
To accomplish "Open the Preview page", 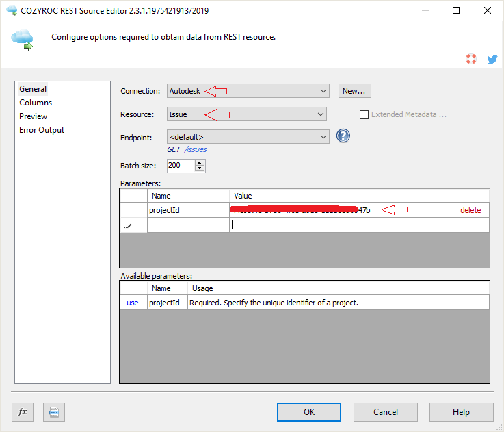I will (34, 116).
